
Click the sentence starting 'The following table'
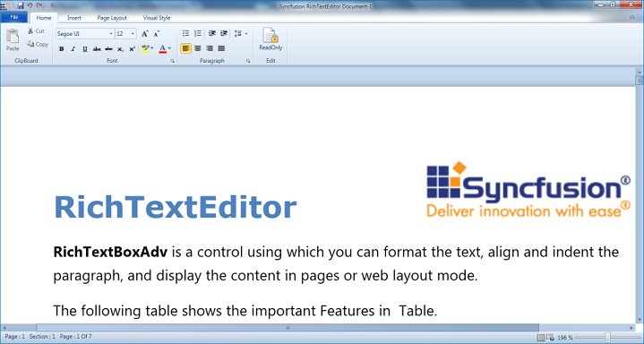click(x=245, y=311)
